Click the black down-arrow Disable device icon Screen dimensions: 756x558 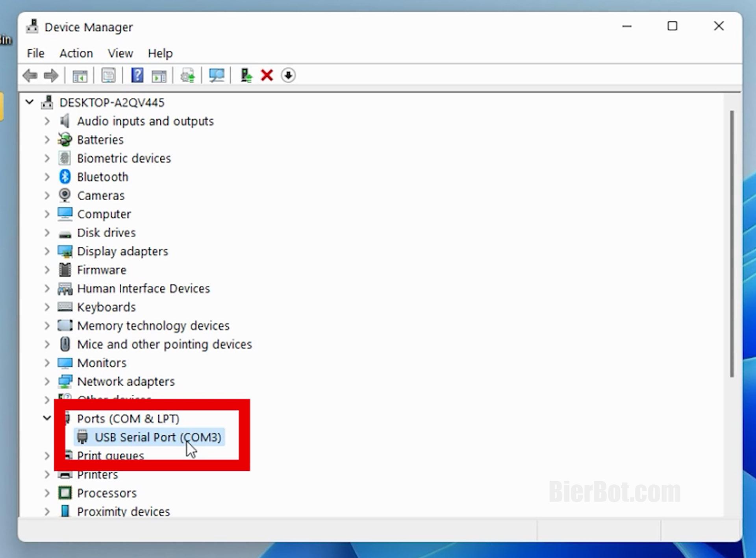[x=288, y=75]
